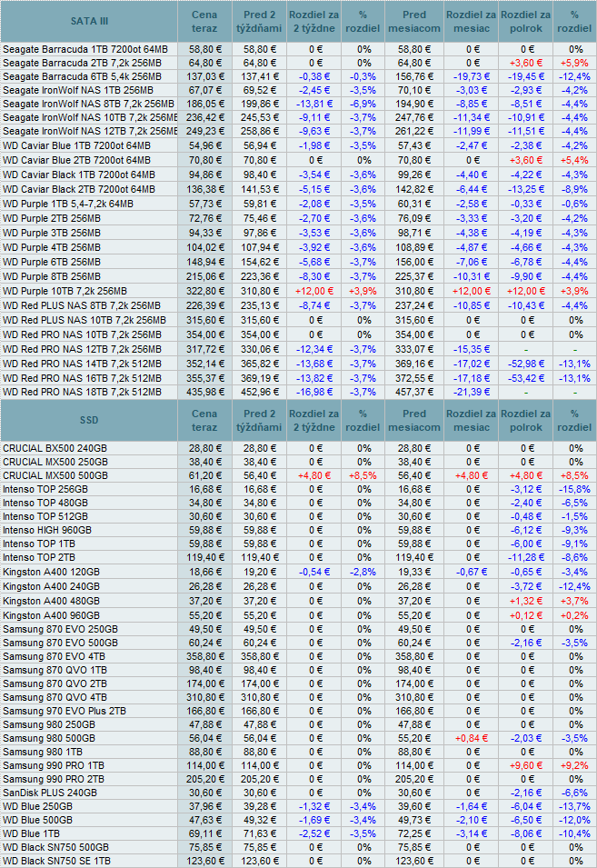Viewport: 597px width, 868px height.
Task: Select the -11,28 € half-year difference
Action: [525, 557]
